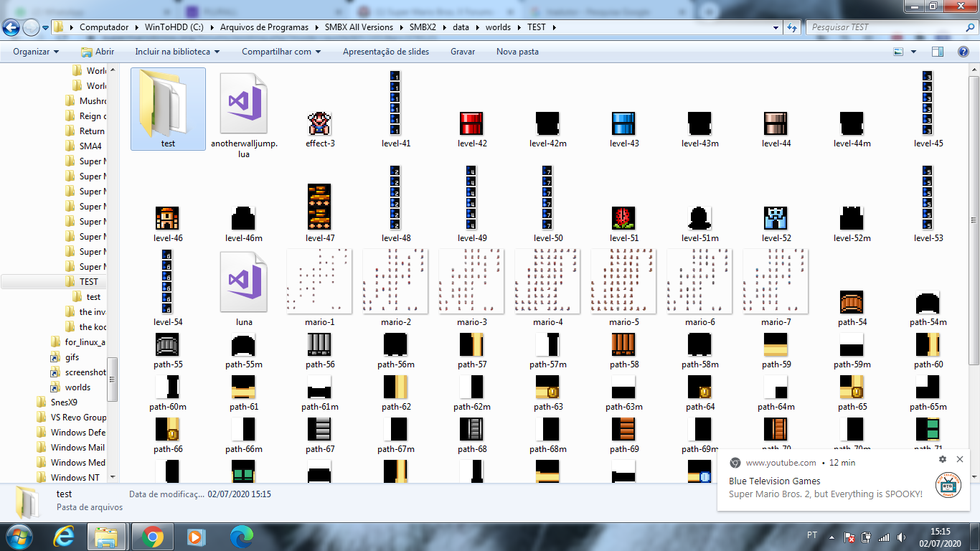Launch Internet Explorer from taskbar
The height and width of the screenshot is (551, 980).
[x=65, y=537]
